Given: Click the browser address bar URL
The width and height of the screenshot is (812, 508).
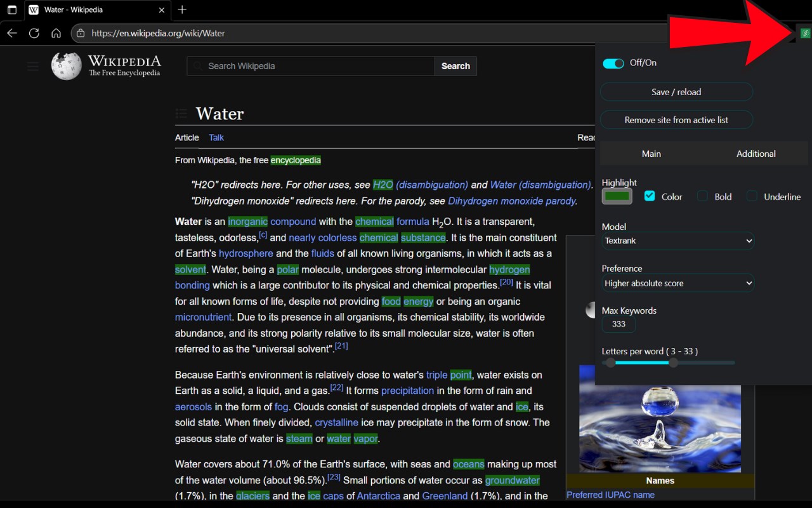Looking at the screenshot, I should (158, 33).
